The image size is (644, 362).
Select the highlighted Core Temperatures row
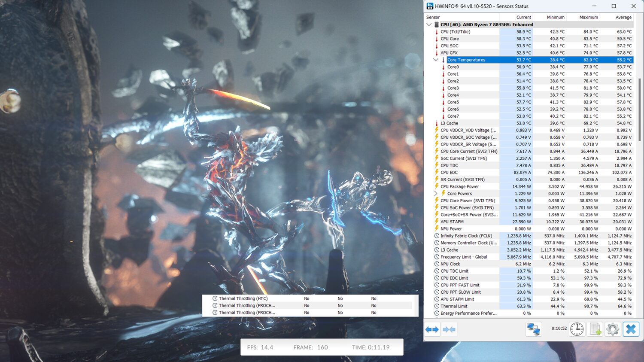540,60
